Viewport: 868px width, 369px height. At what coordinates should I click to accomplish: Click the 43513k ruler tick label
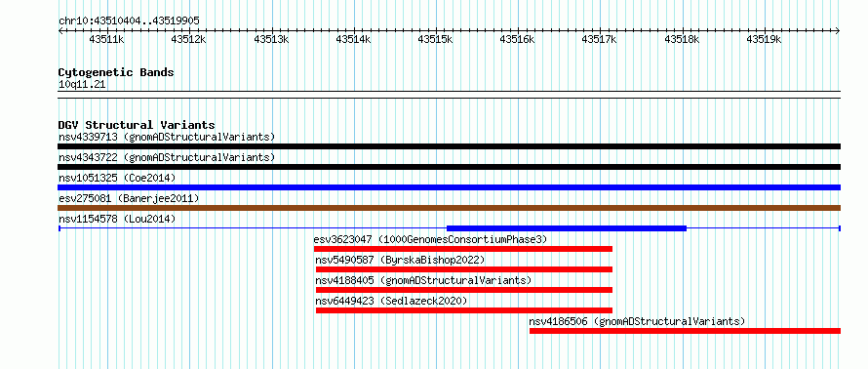(x=271, y=40)
